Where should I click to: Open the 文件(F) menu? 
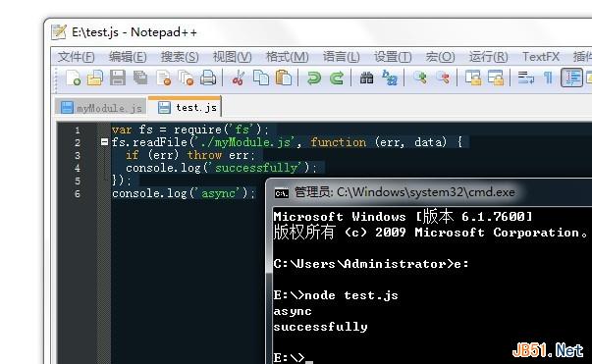(76, 57)
